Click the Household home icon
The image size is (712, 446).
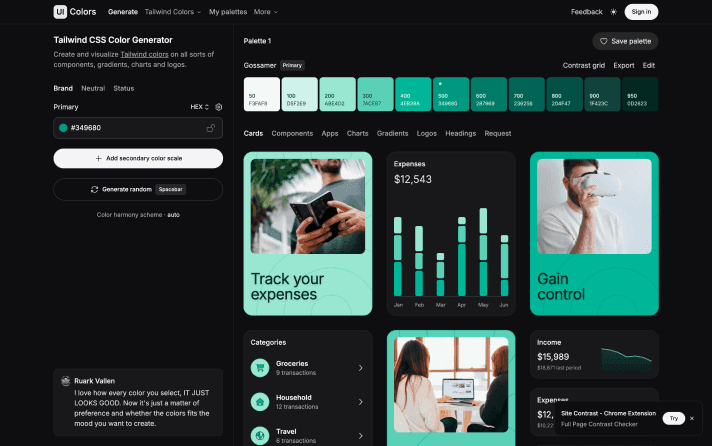(260, 402)
